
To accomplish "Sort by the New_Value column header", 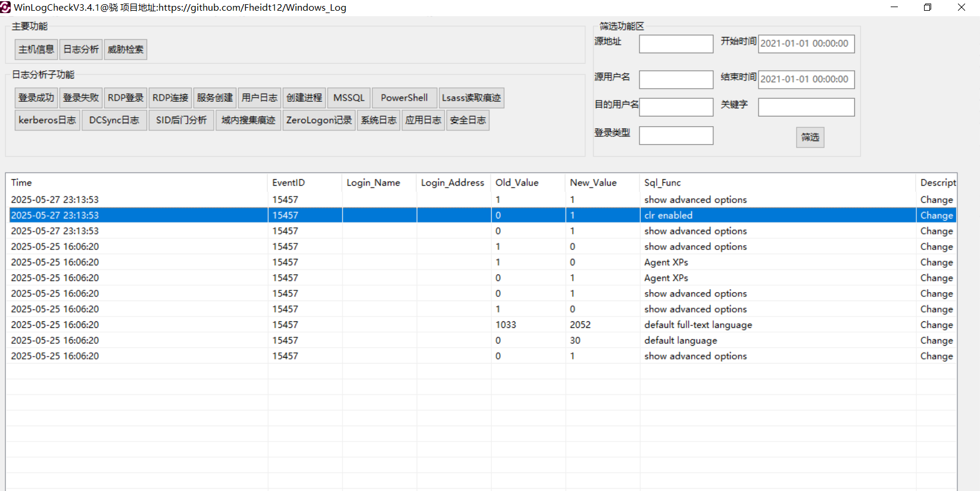I will 603,183.
